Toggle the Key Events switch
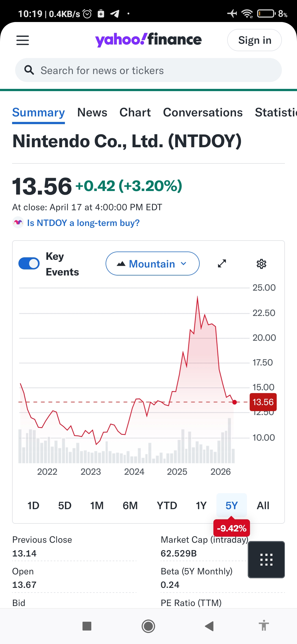 (x=29, y=263)
